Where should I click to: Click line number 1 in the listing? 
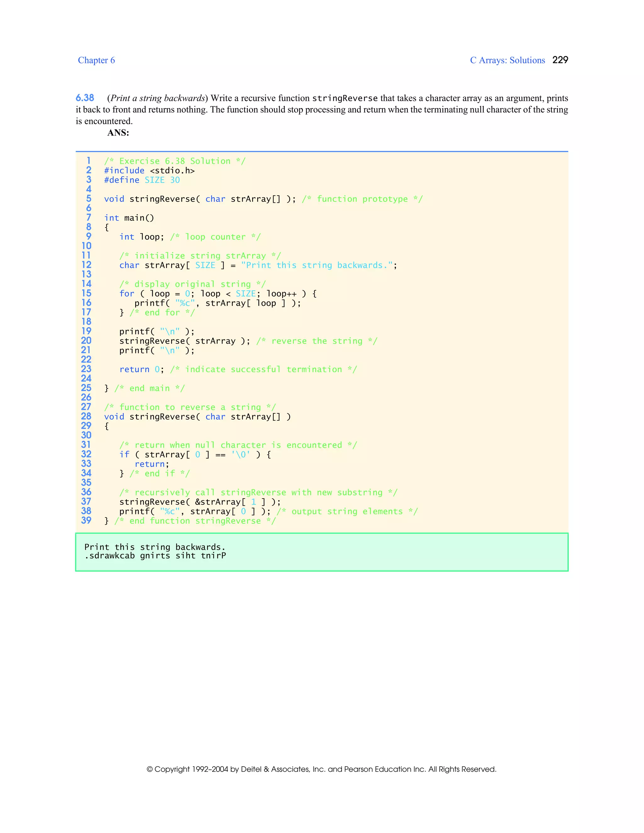coord(88,161)
